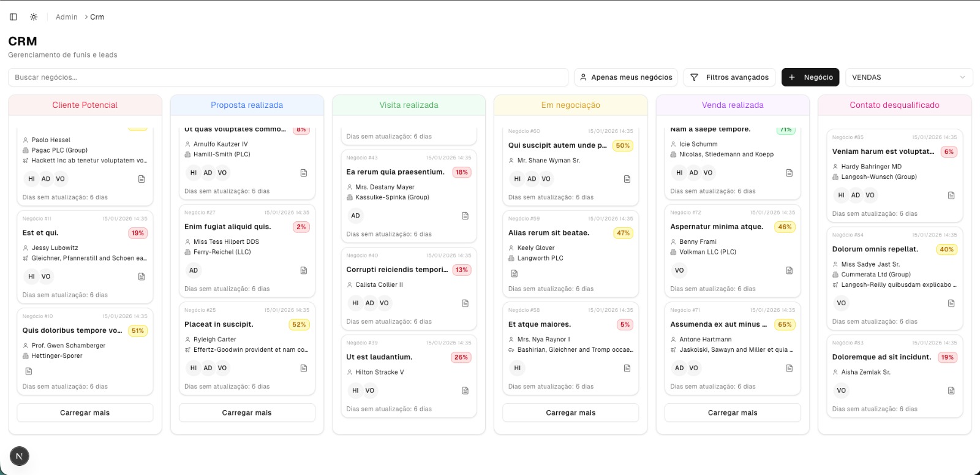The image size is (980, 475).
Task: Click document icon on Aspernatur minima atque card
Action: tap(790, 270)
